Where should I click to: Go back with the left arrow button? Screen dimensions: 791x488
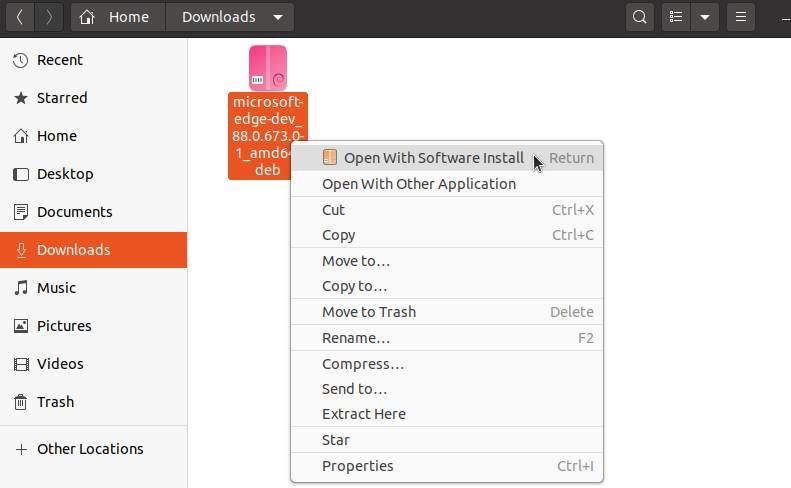(20, 17)
